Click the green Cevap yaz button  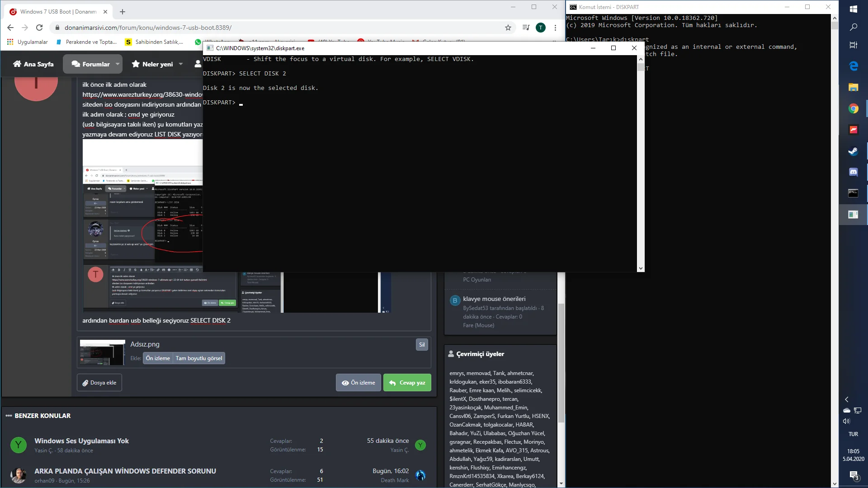407,383
